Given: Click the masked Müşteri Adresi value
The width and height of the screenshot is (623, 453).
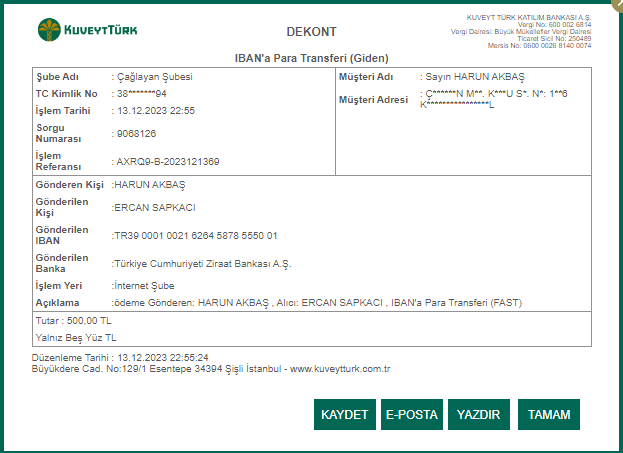Looking at the screenshot, I should [493, 99].
